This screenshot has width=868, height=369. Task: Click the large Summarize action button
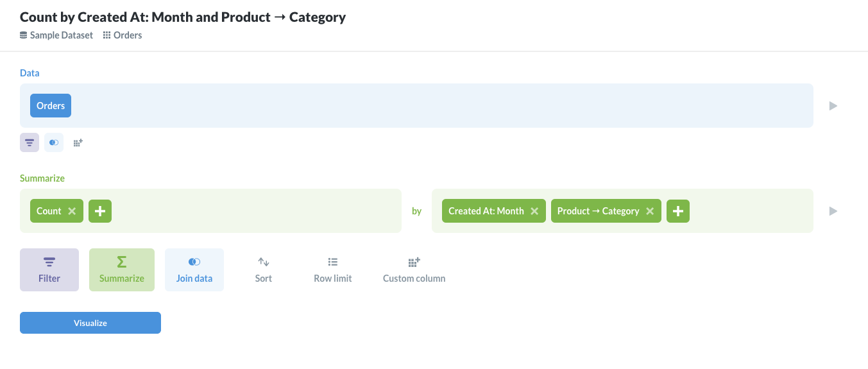122,270
